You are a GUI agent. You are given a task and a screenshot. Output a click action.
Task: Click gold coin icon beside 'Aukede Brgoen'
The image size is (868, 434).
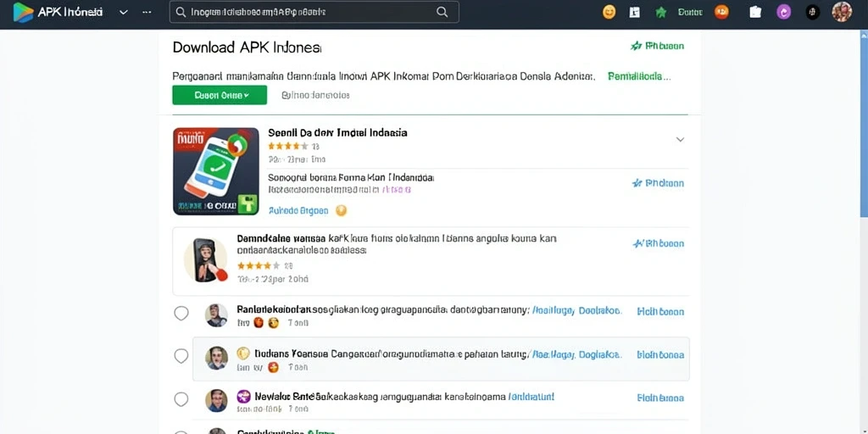tap(341, 210)
